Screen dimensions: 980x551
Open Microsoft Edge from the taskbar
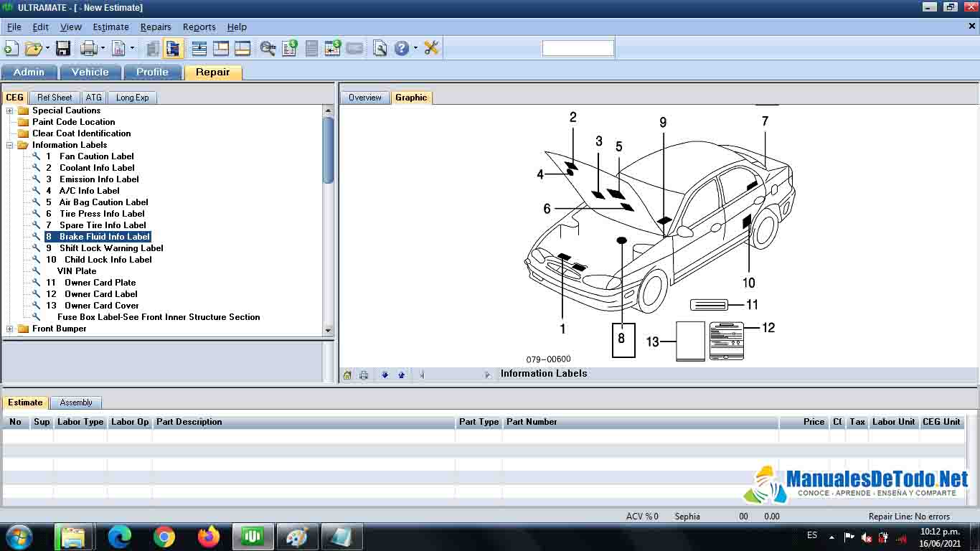pyautogui.click(x=120, y=537)
